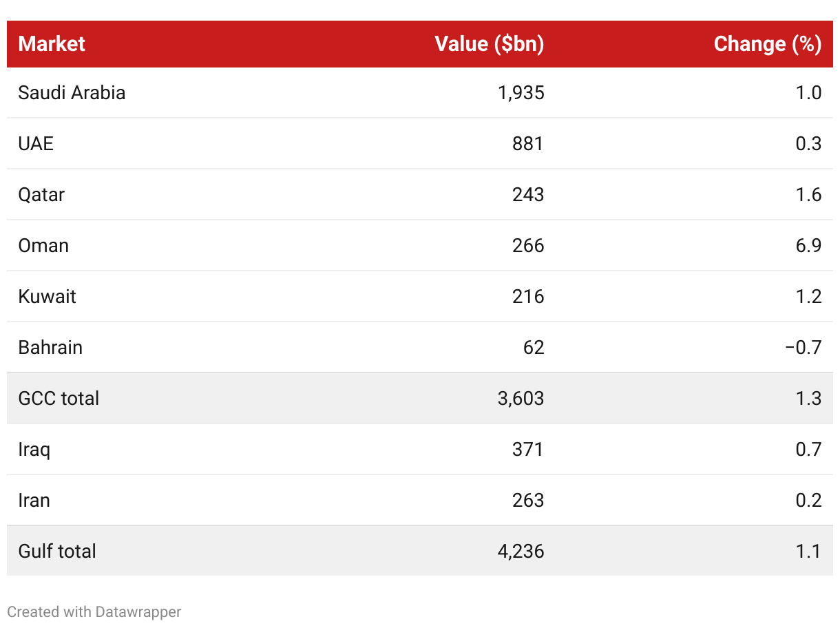Screen dimensions: 840x628
Task: Click the Bahrain row label
Action: click(x=50, y=347)
